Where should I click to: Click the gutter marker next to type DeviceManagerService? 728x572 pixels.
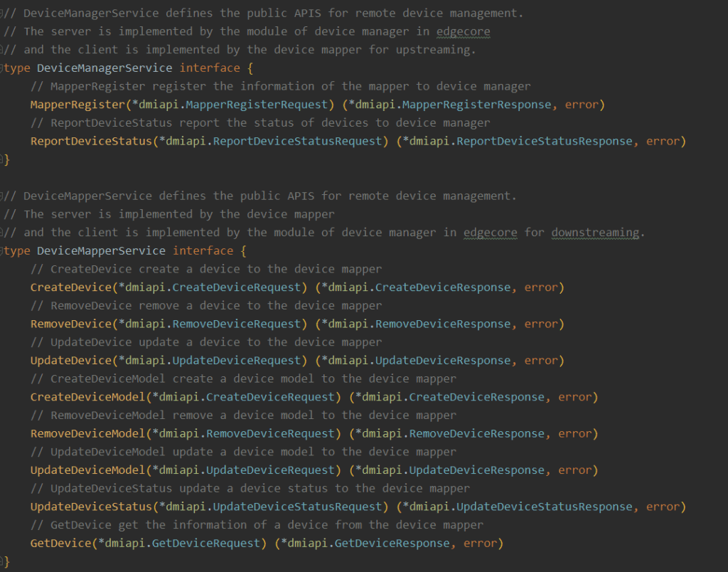point(3,68)
